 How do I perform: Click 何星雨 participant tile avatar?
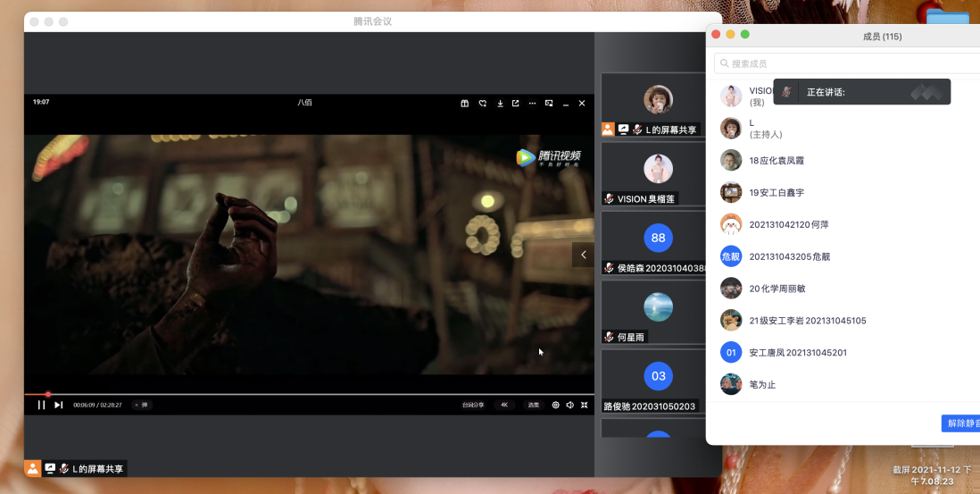[658, 307]
